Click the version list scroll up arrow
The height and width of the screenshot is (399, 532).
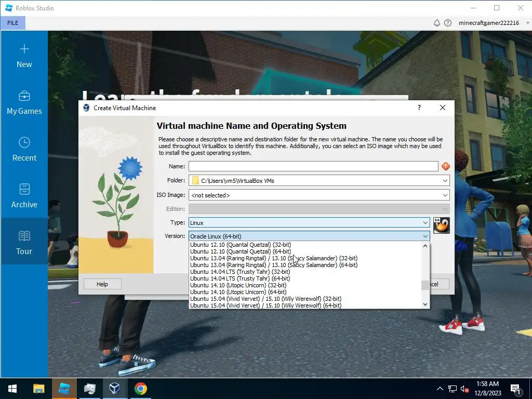click(x=425, y=246)
